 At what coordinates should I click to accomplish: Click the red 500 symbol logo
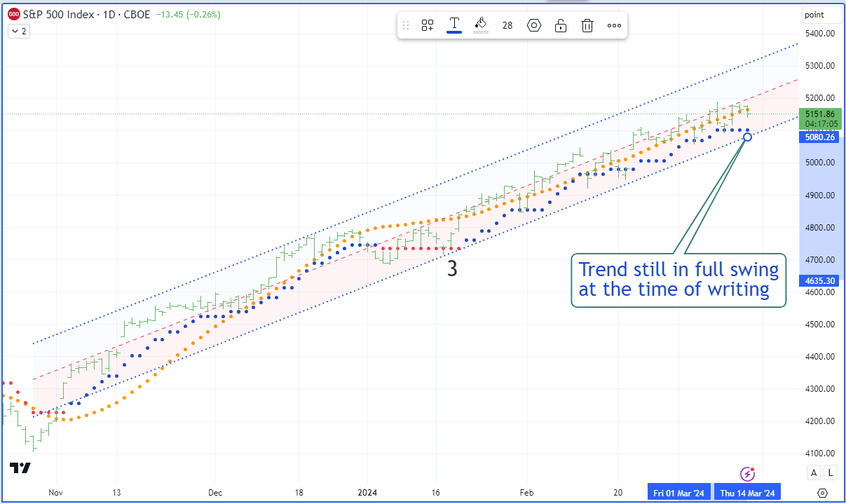tap(13, 14)
